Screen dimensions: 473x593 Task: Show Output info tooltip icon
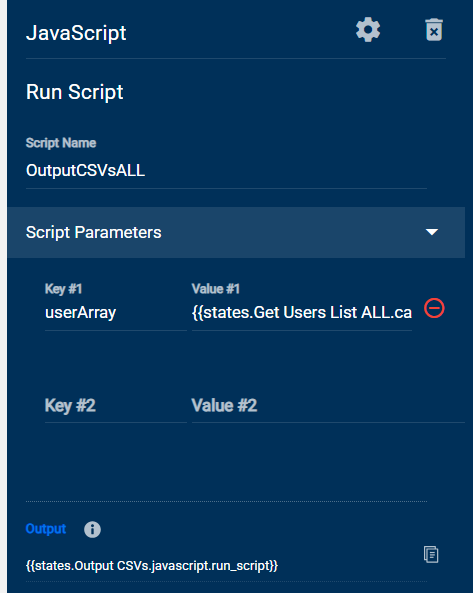pos(92,529)
